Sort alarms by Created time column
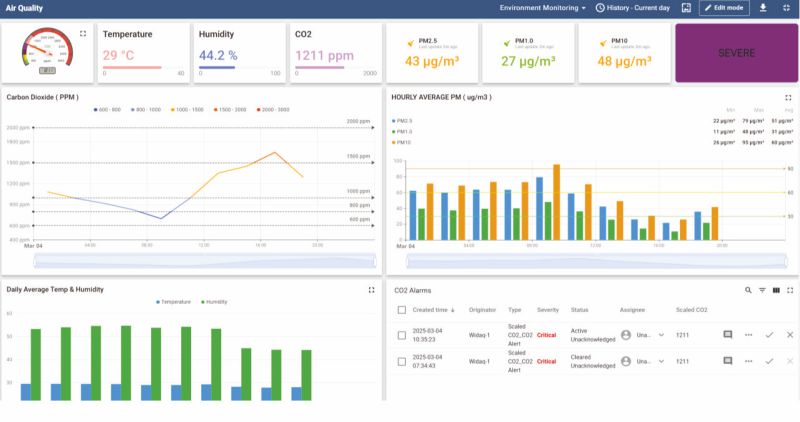 coord(433,310)
